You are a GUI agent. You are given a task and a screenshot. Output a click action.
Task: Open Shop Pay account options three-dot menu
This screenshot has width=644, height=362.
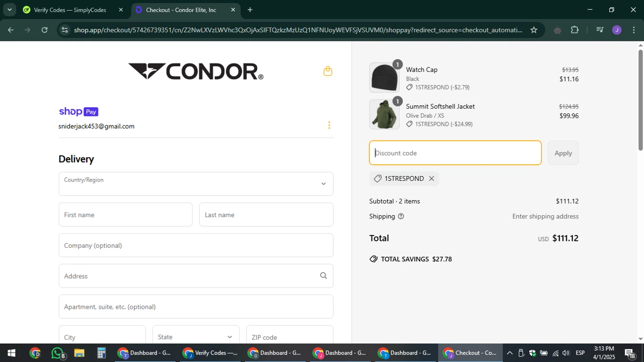point(329,125)
